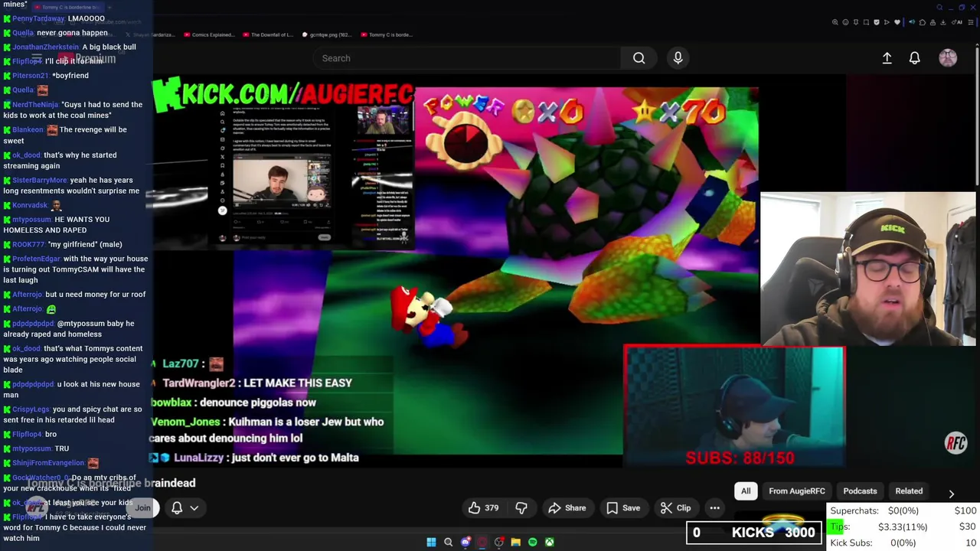This screenshot has width=980, height=551.
Task: Open The Downfall of L... bookmark
Action: pos(267,34)
